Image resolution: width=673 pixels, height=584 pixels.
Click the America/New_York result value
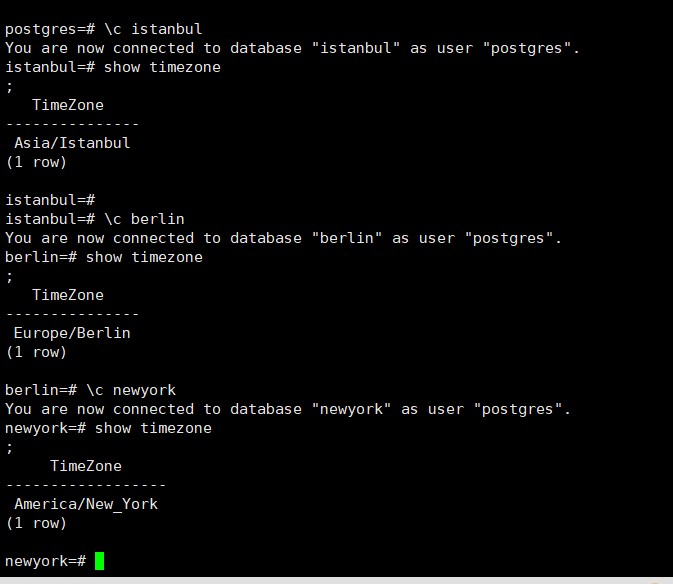coord(86,504)
